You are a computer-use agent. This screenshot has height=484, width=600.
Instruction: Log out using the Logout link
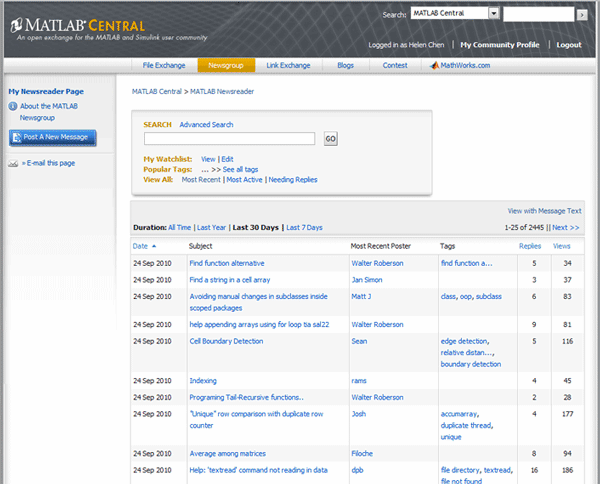click(568, 45)
